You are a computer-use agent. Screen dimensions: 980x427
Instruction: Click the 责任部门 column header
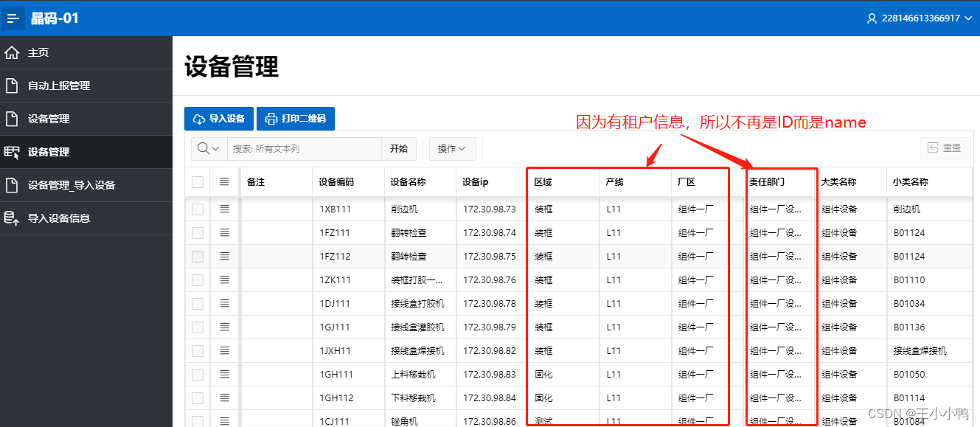[x=779, y=182]
